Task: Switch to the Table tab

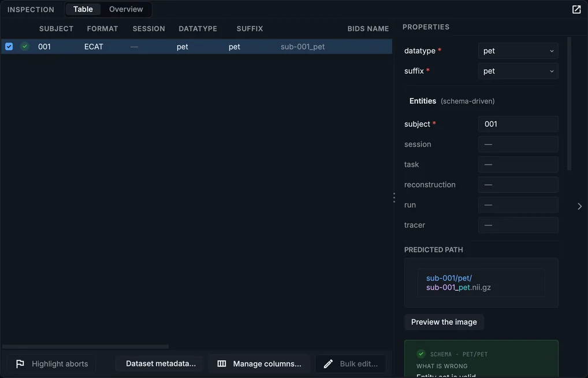Action: [x=83, y=9]
